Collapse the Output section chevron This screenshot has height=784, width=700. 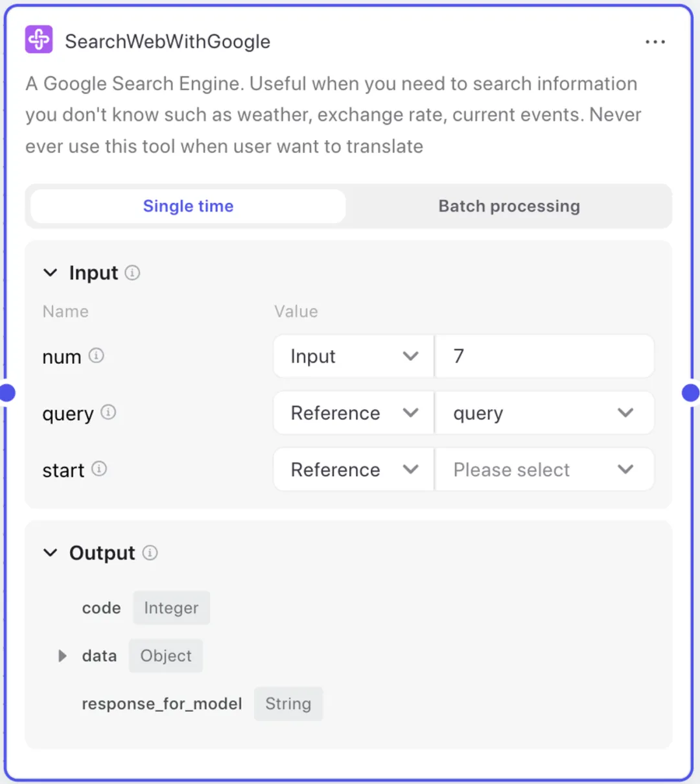coord(51,552)
